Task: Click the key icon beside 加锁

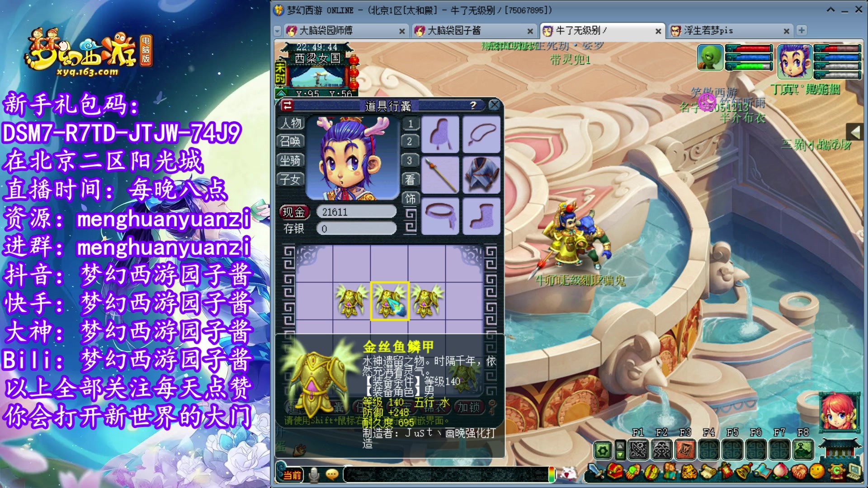Action: click(x=492, y=407)
